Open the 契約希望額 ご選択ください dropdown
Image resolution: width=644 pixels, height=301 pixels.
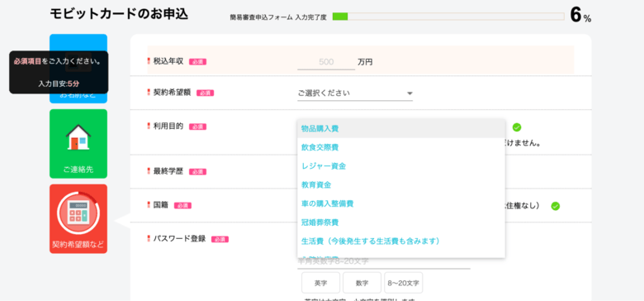[x=355, y=93]
